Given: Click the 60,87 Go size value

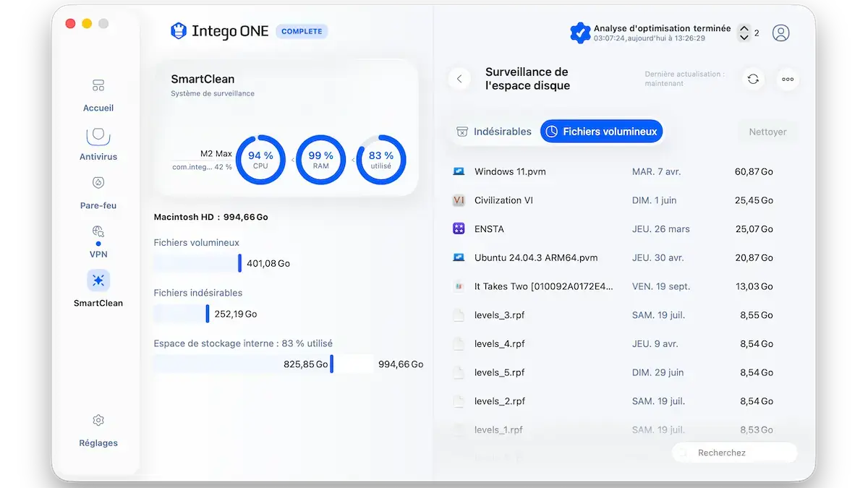Looking at the screenshot, I should (754, 171).
